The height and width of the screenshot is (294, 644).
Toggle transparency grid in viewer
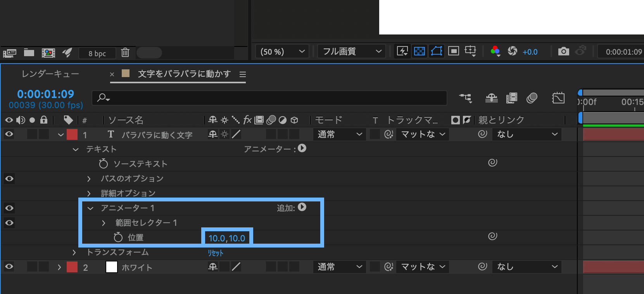pos(420,51)
